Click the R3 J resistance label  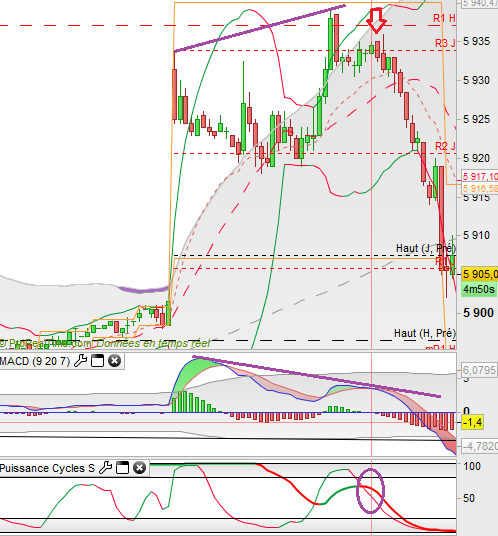tap(445, 43)
